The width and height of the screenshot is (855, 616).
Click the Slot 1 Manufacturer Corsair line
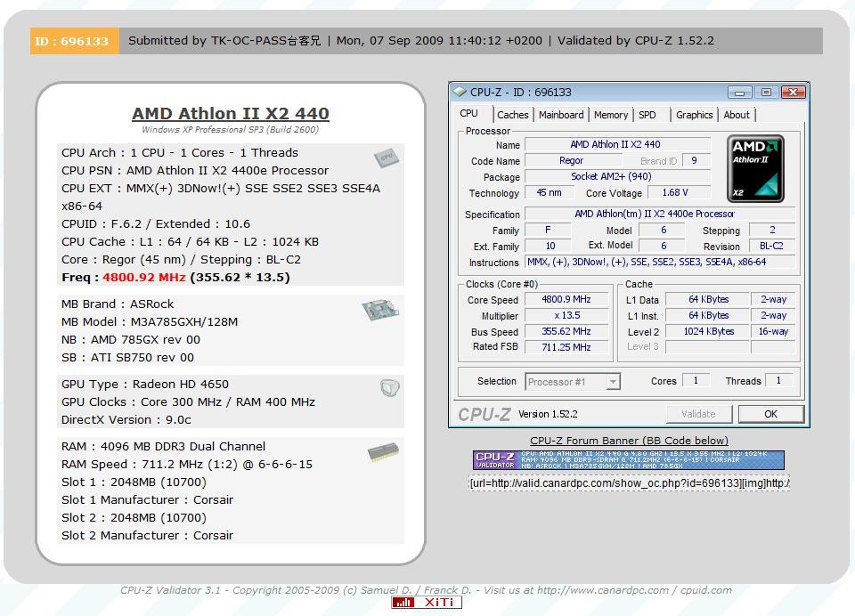pos(147,499)
